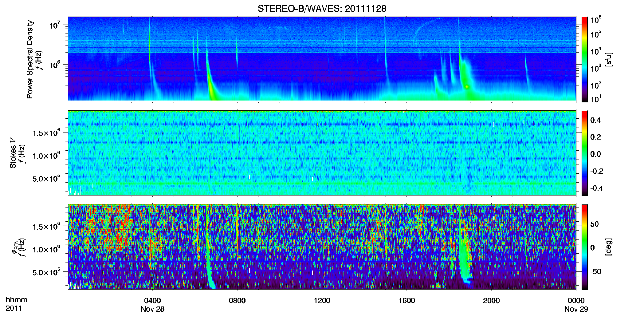The height and width of the screenshot is (332, 644).
Task: Click the plot title STEREO-B/WAVES: 20111128
Action: point(322,9)
